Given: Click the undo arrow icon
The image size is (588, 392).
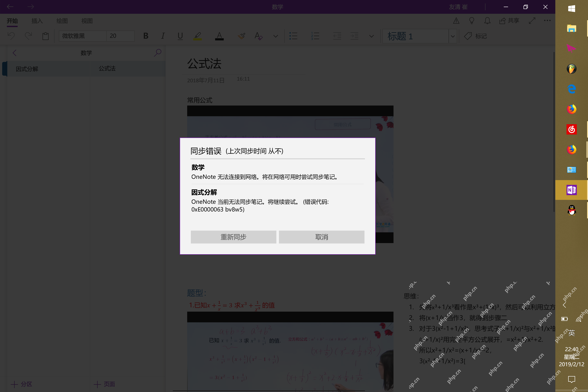Looking at the screenshot, I should (11, 36).
